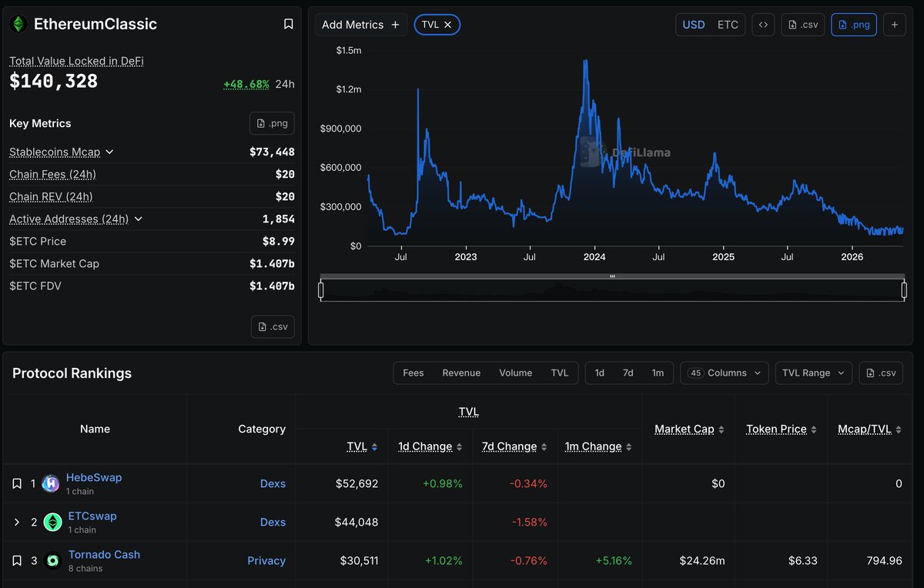This screenshot has width=924, height=588.
Task: Click the Name column header
Action: pyautogui.click(x=95, y=429)
